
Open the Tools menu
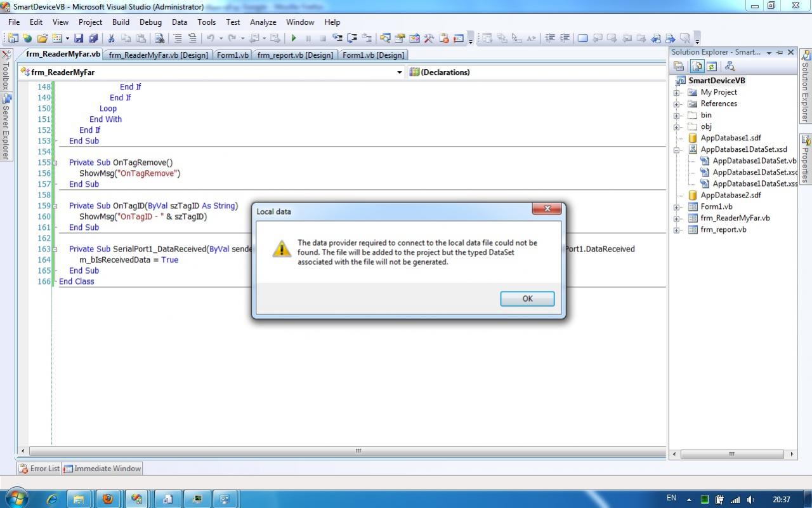pos(206,22)
